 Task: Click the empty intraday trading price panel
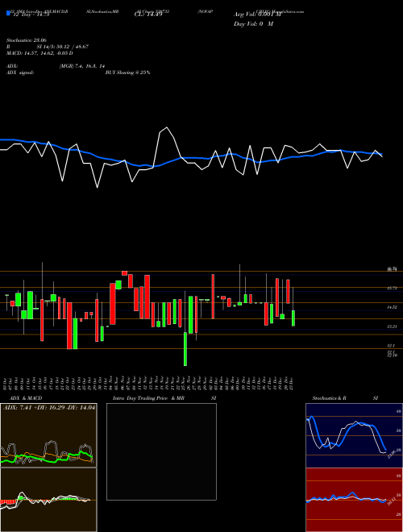(x=161, y=451)
